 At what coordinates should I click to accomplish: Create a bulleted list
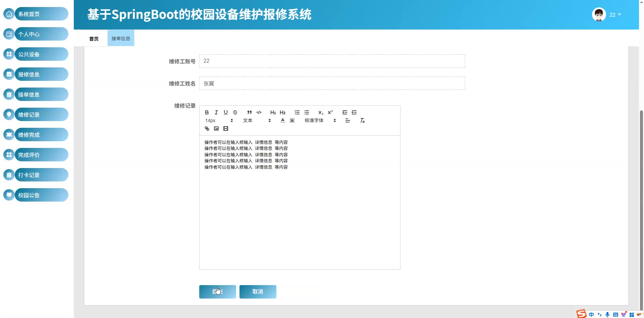coord(307,112)
